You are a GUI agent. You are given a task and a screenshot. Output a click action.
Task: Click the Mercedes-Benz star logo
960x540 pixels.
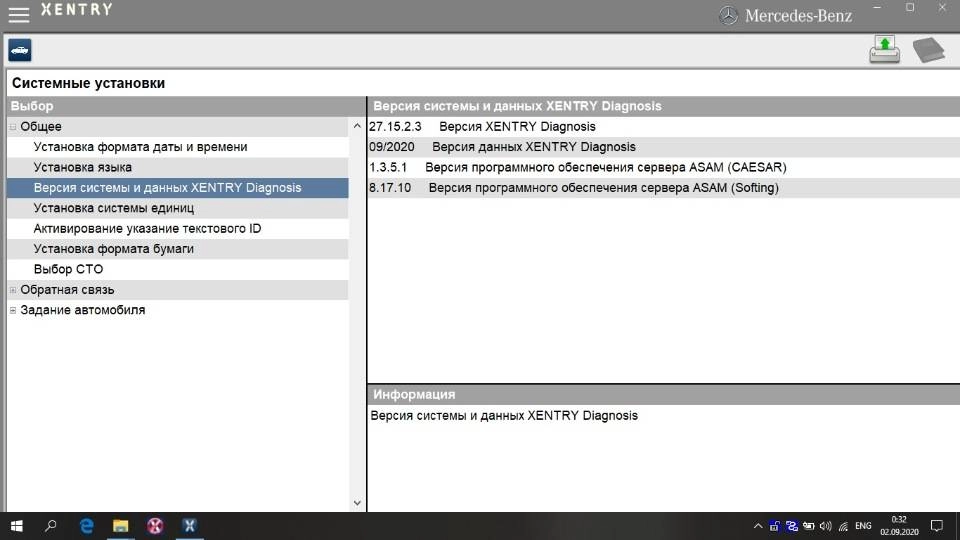(x=728, y=15)
